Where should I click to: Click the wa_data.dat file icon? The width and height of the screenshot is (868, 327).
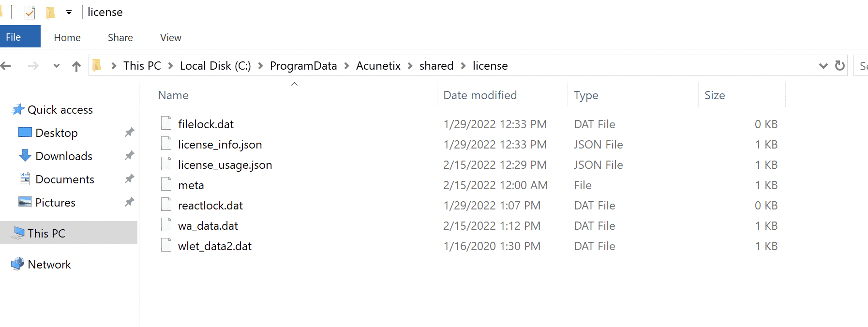[166, 225]
